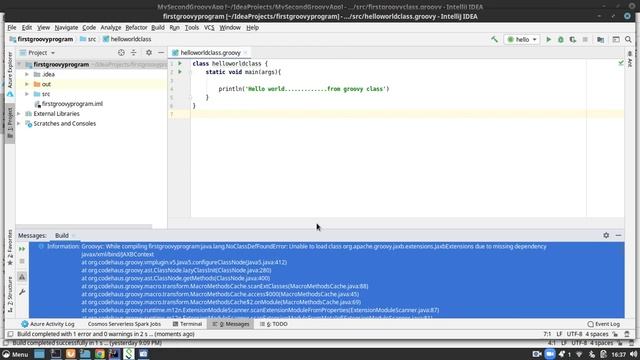Open the File menu
The image size is (640, 360).
pyautogui.click(x=12, y=27)
